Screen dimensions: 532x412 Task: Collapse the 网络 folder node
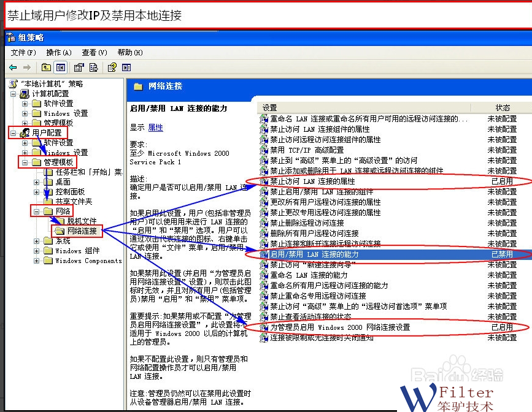(x=36, y=212)
